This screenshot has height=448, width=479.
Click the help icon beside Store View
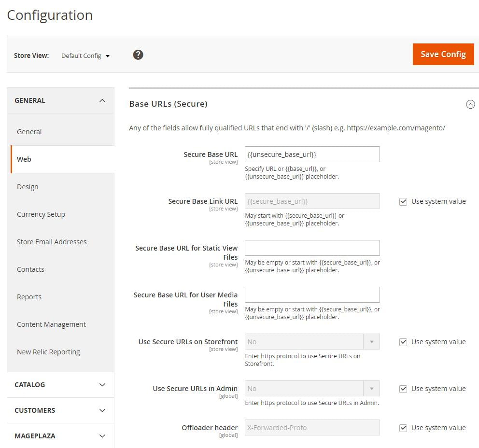(x=138, y=55)
